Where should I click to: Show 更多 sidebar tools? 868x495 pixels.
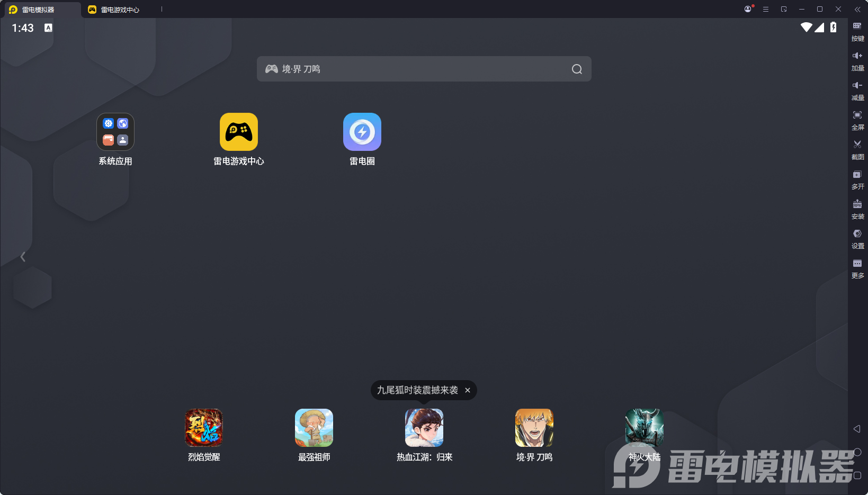(857, 269)
